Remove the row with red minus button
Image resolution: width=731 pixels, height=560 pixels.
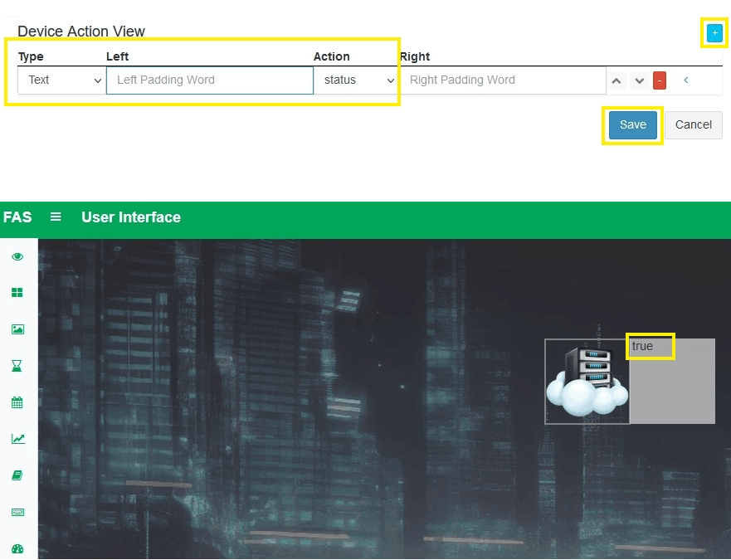(660, 80)
